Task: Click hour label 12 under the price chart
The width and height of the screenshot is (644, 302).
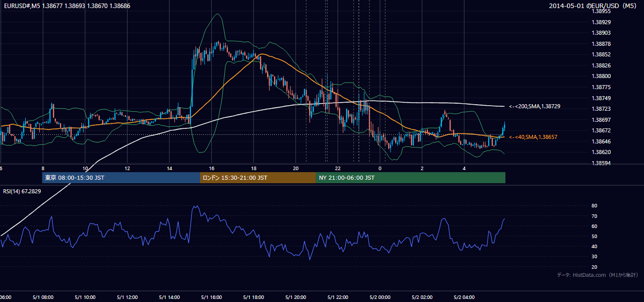Action: pyautogui.click(x=127, y=168)
